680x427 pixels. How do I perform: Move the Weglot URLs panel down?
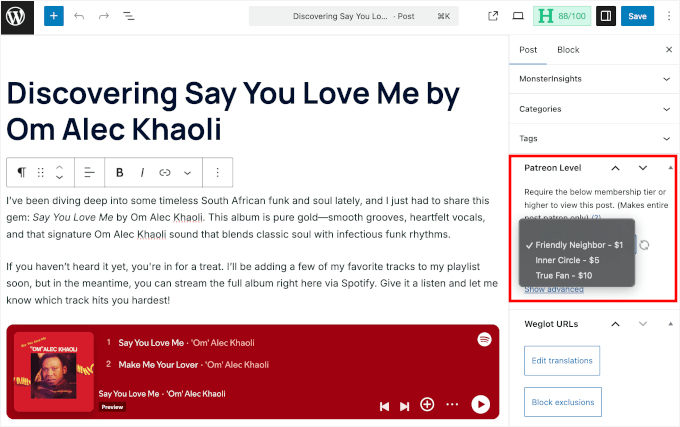coord(643,324)
